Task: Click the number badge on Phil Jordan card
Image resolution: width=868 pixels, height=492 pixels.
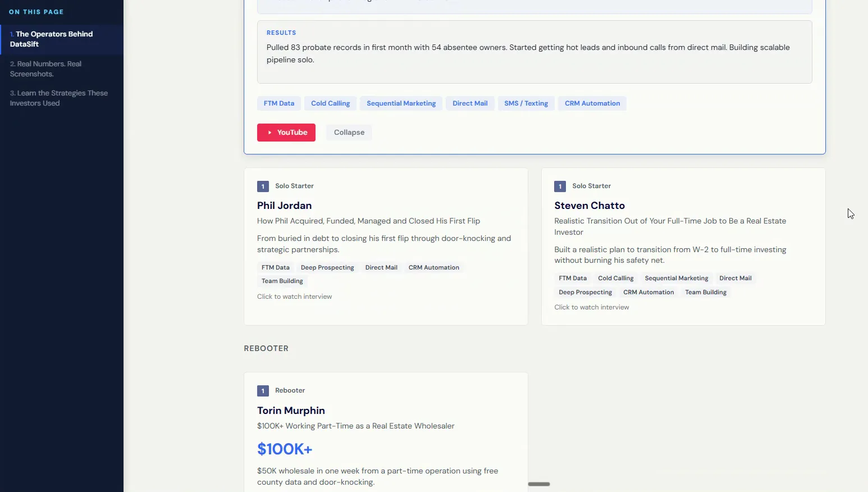Action: (263, 186)
